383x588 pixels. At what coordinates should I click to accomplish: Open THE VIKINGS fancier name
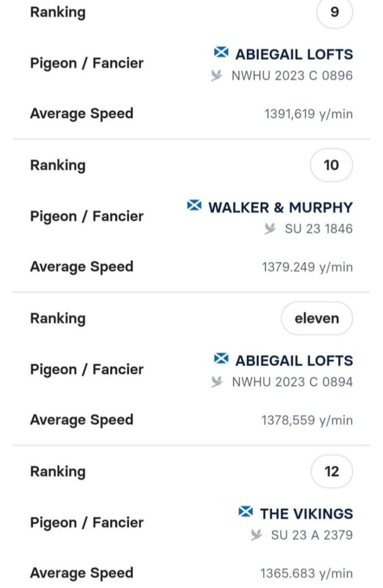pyautogui.click(x=306, y=514)
